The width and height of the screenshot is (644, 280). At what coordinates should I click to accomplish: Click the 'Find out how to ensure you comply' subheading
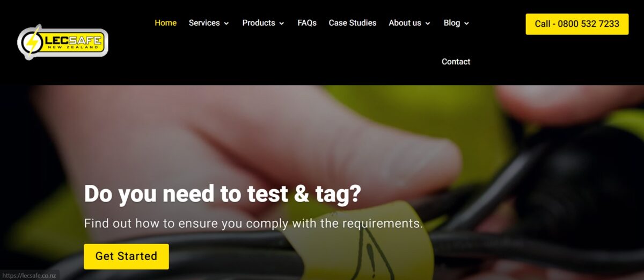[x=253, y=224]
